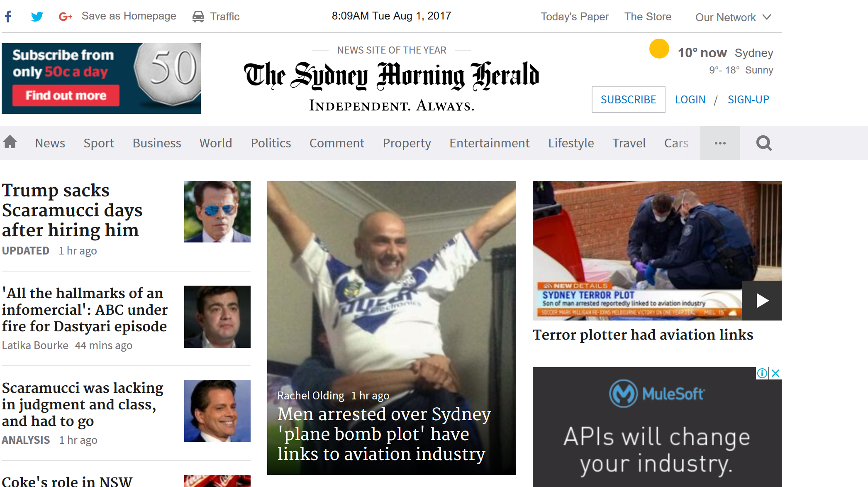868x487 pixels.
Task: Open the Business section
Action: pyautogui.click(x=157, y=143)
